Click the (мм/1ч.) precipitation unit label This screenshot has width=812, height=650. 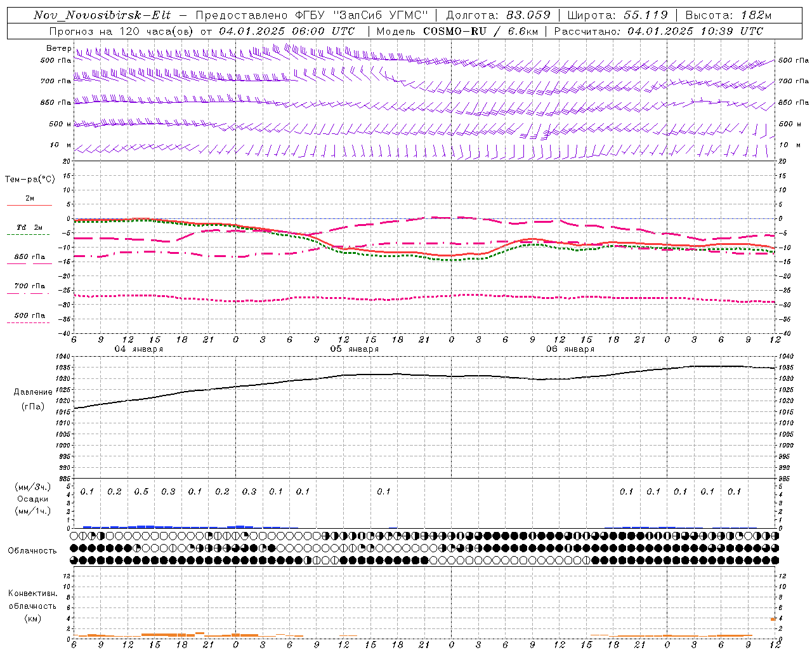[x=32, y=511]
